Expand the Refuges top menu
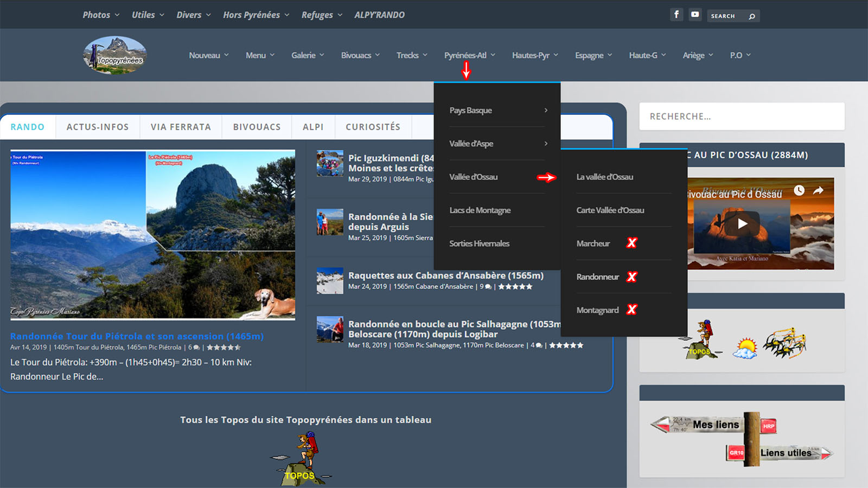The height and width of the screenshot is (488, 868). tap(322, 15)
